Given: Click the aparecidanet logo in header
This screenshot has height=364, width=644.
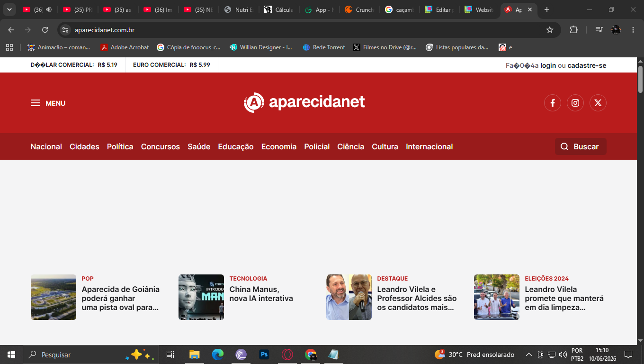Looking at the screenshot, I should [304, 102].
